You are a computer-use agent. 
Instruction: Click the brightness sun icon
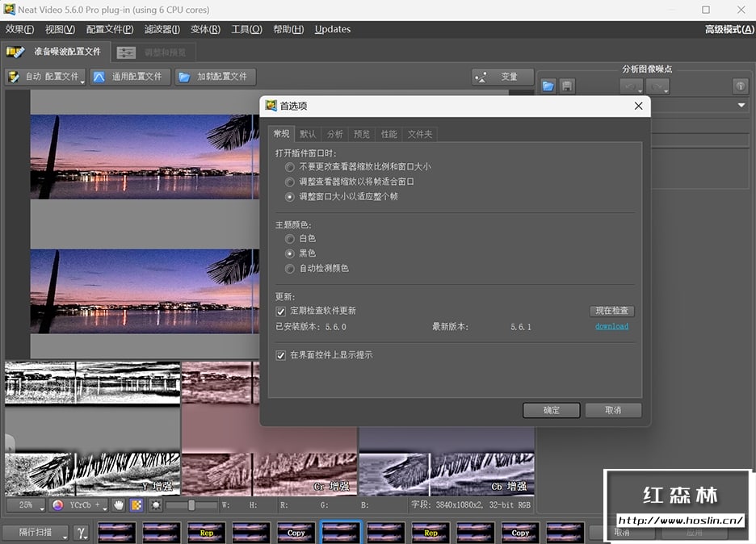click(155, 505)
